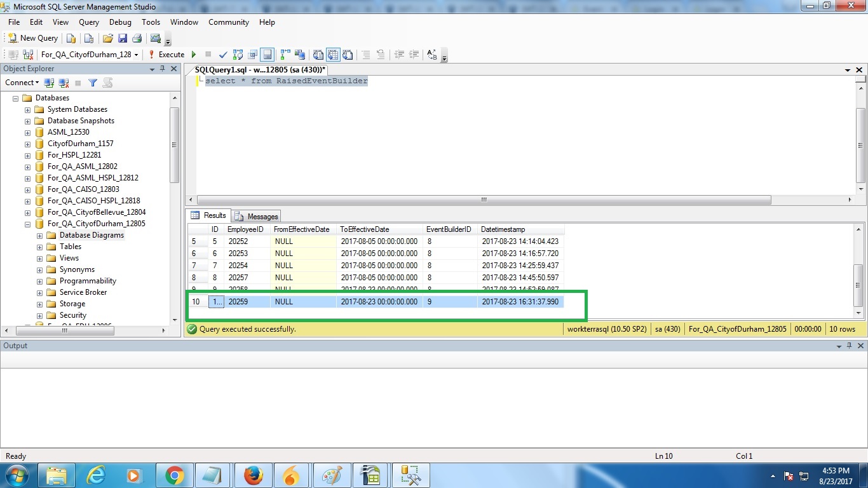
Task: Open the Community menu
Action: pyautogui.click(x=229, y=22)
